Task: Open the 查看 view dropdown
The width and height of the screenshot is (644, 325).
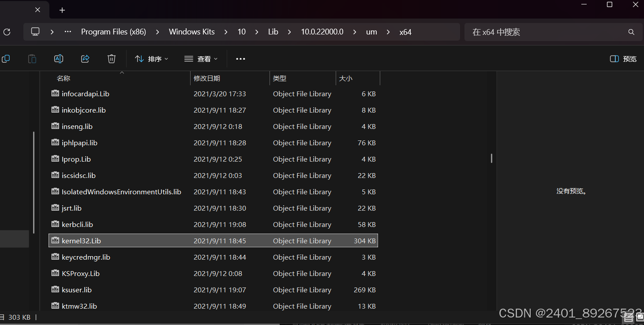Action: pyautogui.click(x=201, y=59)
